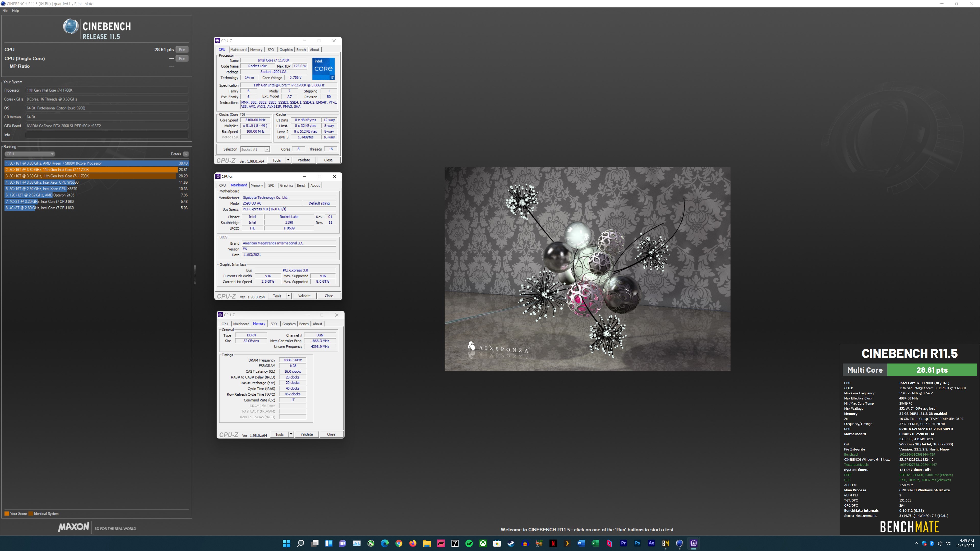Image resolution: width=980 pixels, height=551 pixels.
Task: Launch Microsoft Edge from taskbar
Action: [385, 543]
